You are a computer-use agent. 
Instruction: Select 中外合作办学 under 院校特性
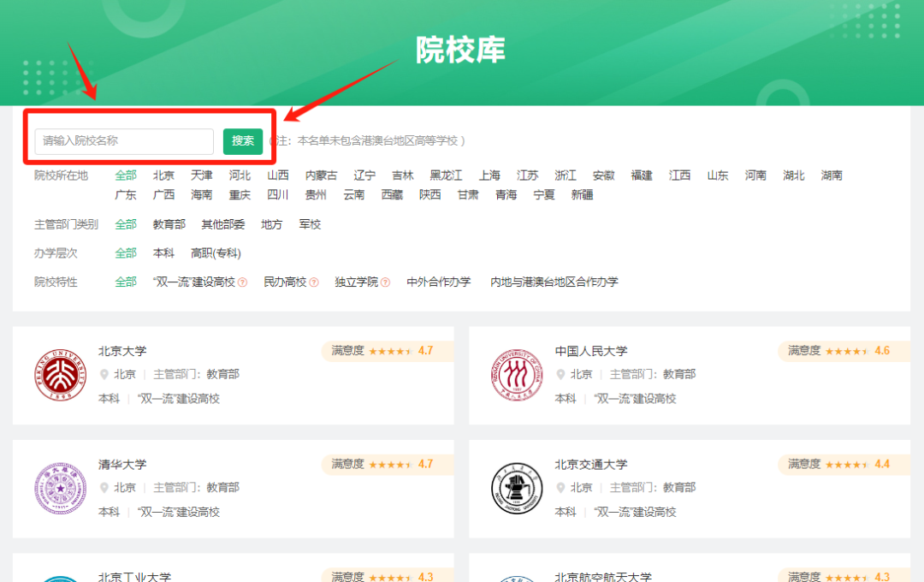click(x=438, y=282)
